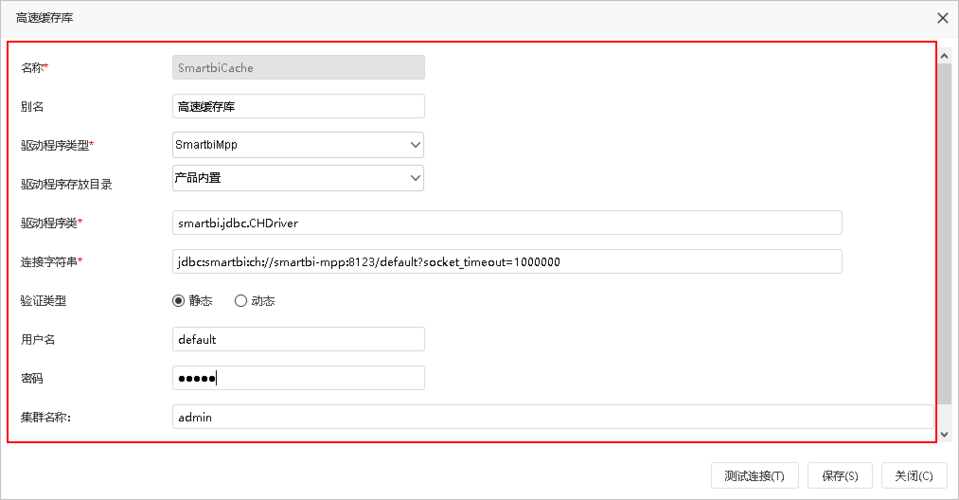Click the 驱动程序类 field with smartbi.jdbc.CHDriver
The height and width of the screenshot is (500, 959).
point(507,222)
